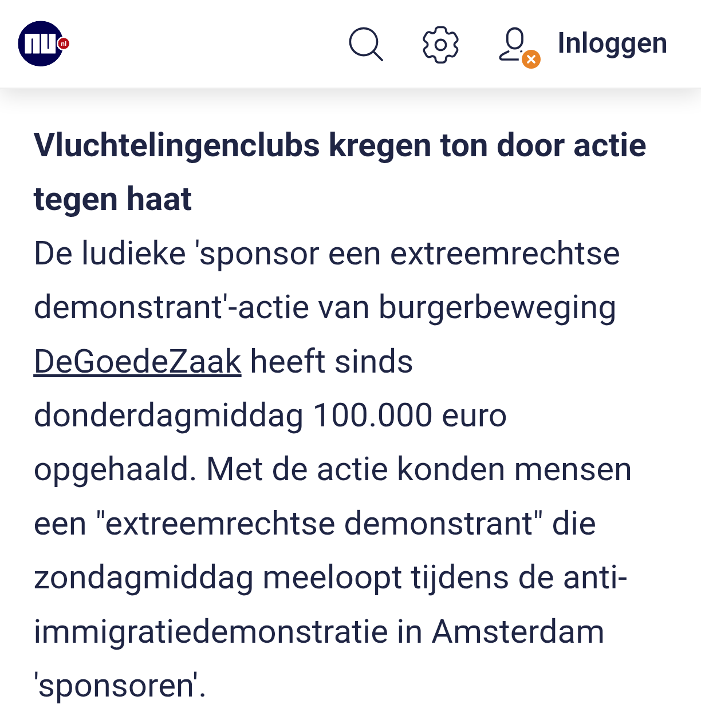Click the word 'zondagmiddag'
Image resolution: width=701 pixels, height=728 pixels.
click(x=143, y=577)
